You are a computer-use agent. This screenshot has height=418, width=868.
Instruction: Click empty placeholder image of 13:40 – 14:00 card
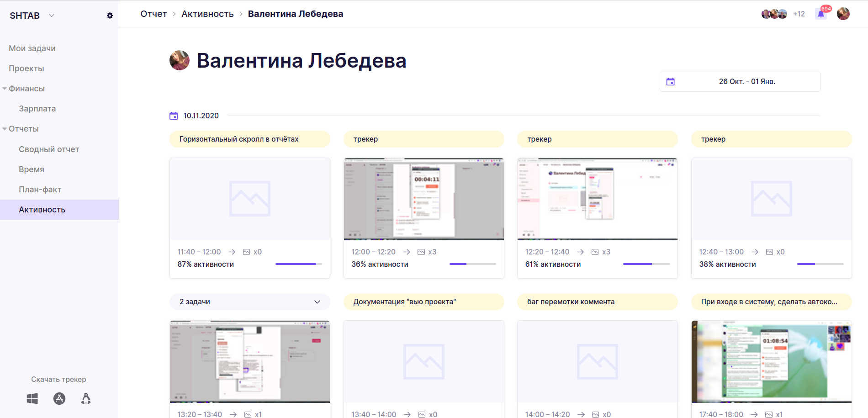[x=423, y=361]
